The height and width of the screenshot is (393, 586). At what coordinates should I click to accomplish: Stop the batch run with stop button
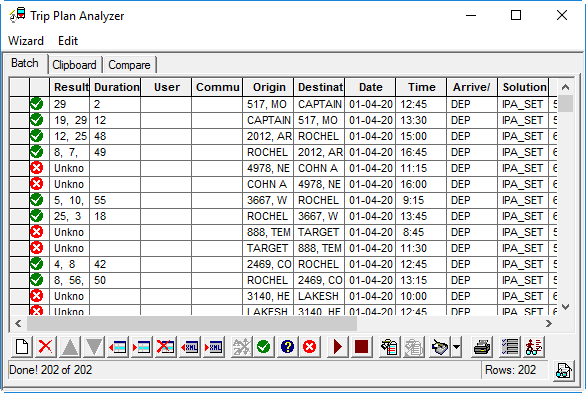[x=361, y=347]
